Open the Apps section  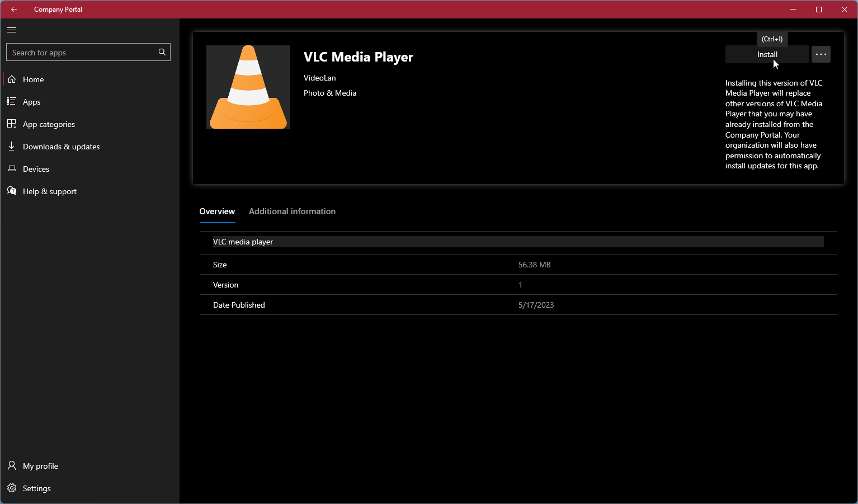tap(31, 102)
